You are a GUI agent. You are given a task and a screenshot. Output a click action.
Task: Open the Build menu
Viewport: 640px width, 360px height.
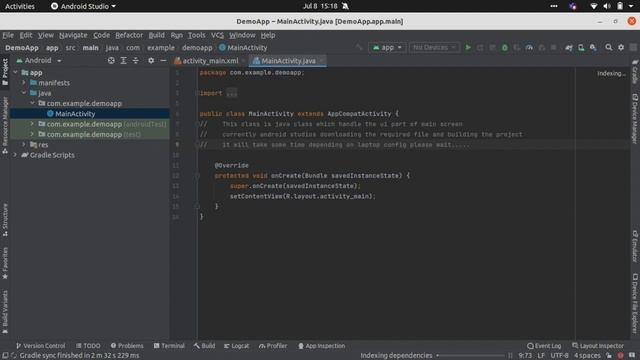click(x=156, y=35)
